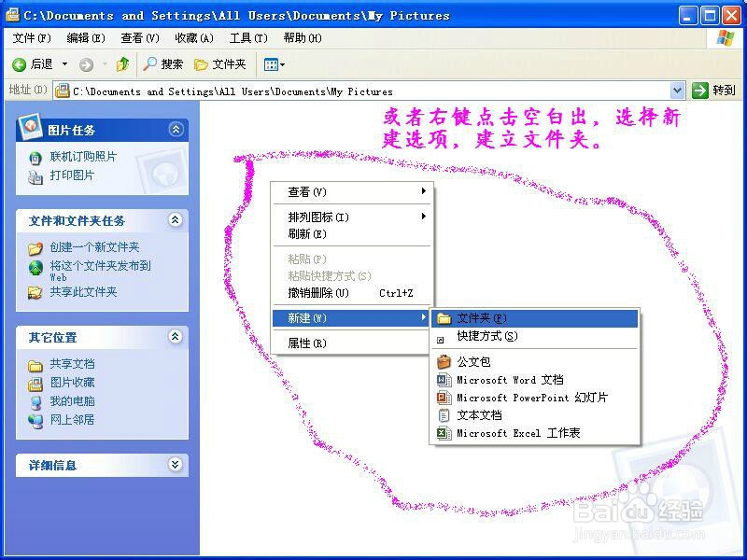Click 共享此文件夹 link
The height and width of the screenshot is (560, 747).
pos(83,292)
